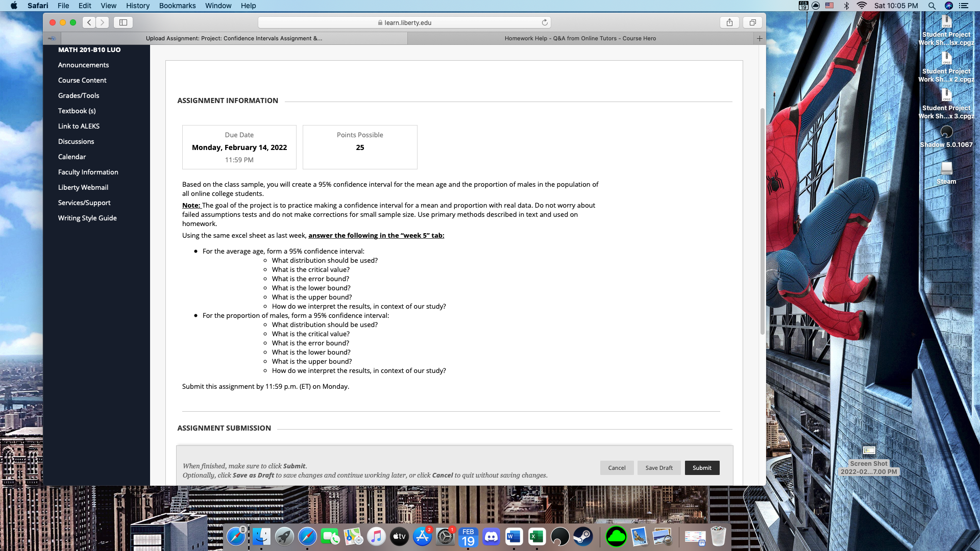Open the Bookmarks menu
The width and height of the screenshot is (980, 551).
(x=177, y=6)
